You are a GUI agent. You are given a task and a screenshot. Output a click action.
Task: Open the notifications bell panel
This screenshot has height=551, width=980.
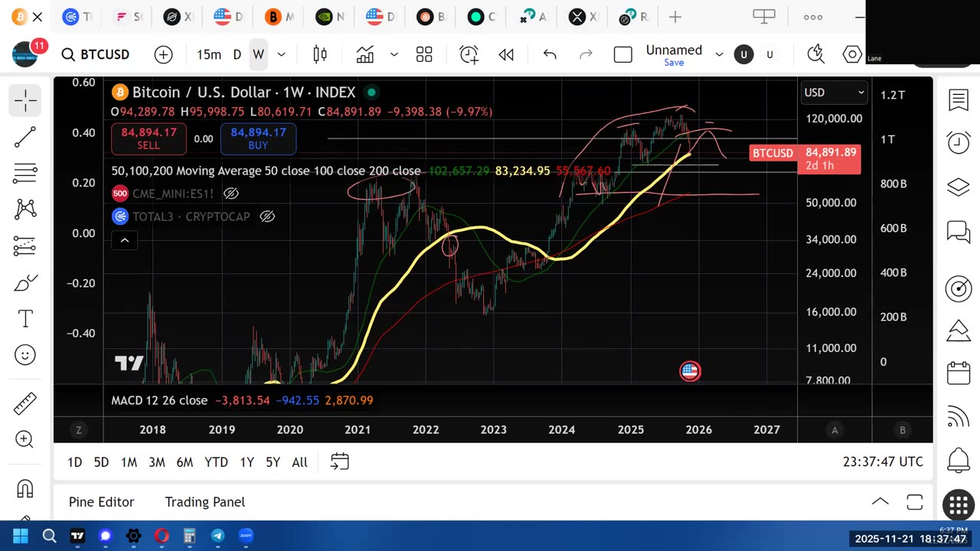(959, 461)
